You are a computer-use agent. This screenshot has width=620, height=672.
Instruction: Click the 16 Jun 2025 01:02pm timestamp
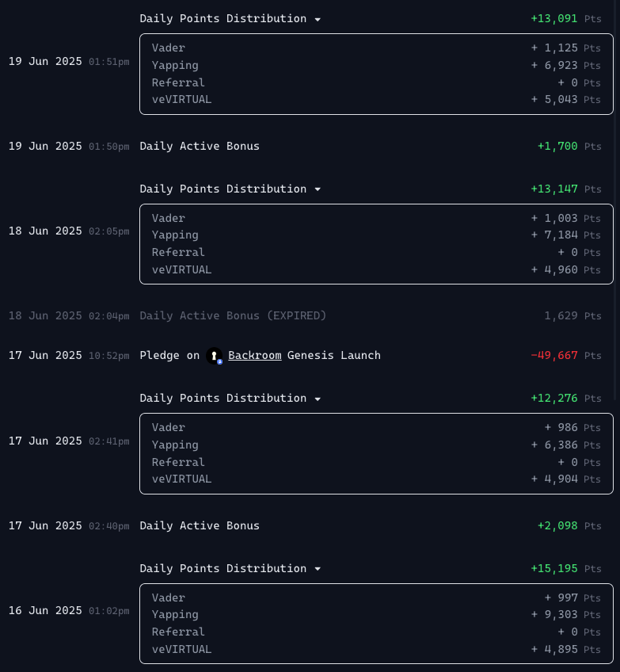(x=69, y=611)
